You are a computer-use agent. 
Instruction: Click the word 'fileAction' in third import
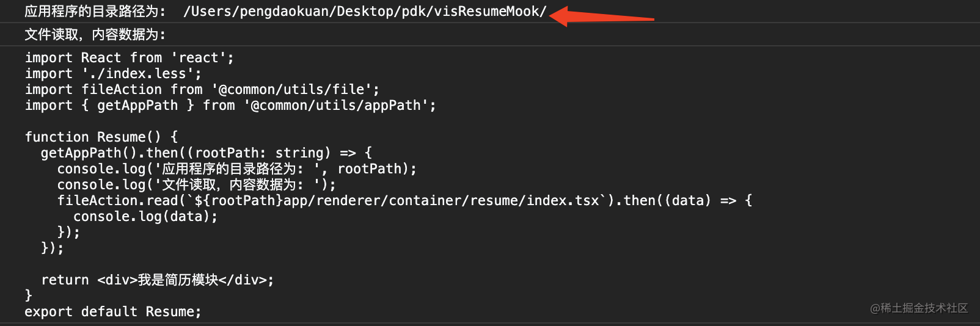click(x=122, y=90)
